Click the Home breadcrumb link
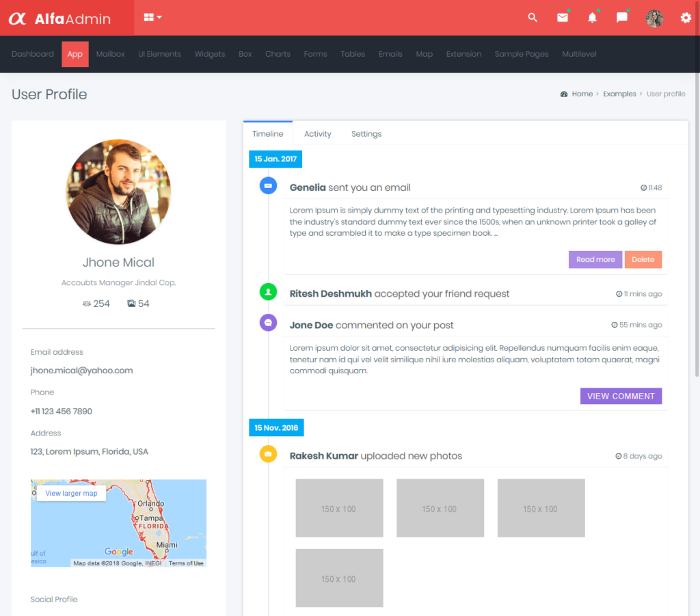Image resolution: width=700 pixels, height=616 pixels. tap(581, 94)
